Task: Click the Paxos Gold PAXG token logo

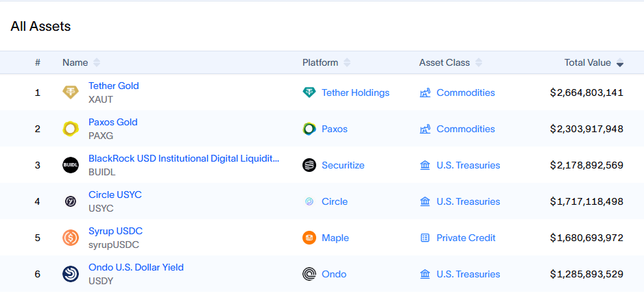Action: [70, 129]
